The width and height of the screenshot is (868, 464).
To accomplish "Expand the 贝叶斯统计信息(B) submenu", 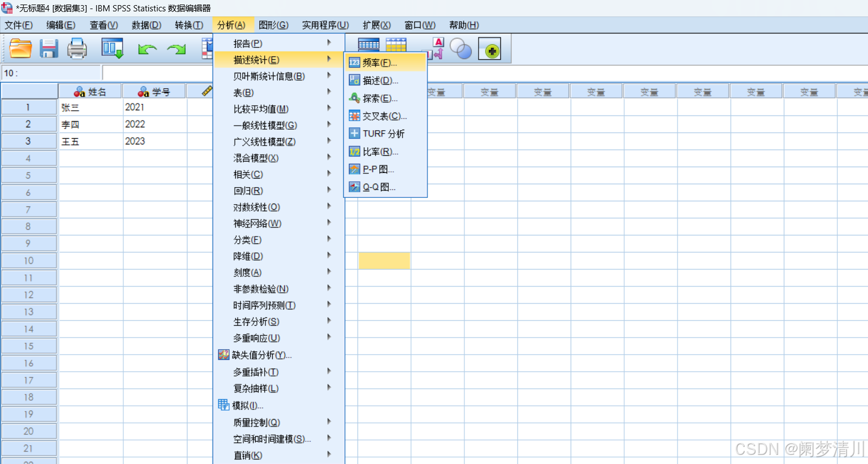I will [x=279, y=76].
